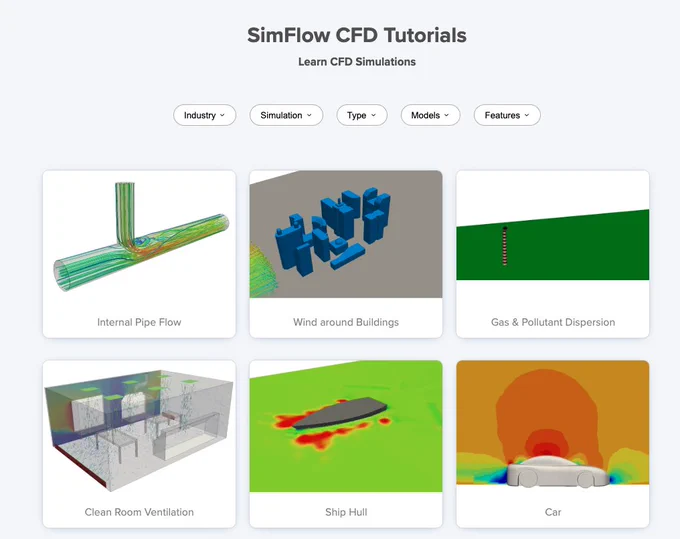Click the 'Ship Hull' title link
The image size is (680, 539).
pos(346,512)
